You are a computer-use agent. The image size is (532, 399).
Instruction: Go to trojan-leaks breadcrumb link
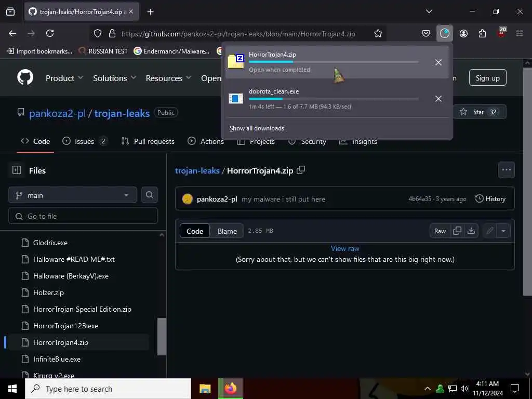tap(197, 170)
